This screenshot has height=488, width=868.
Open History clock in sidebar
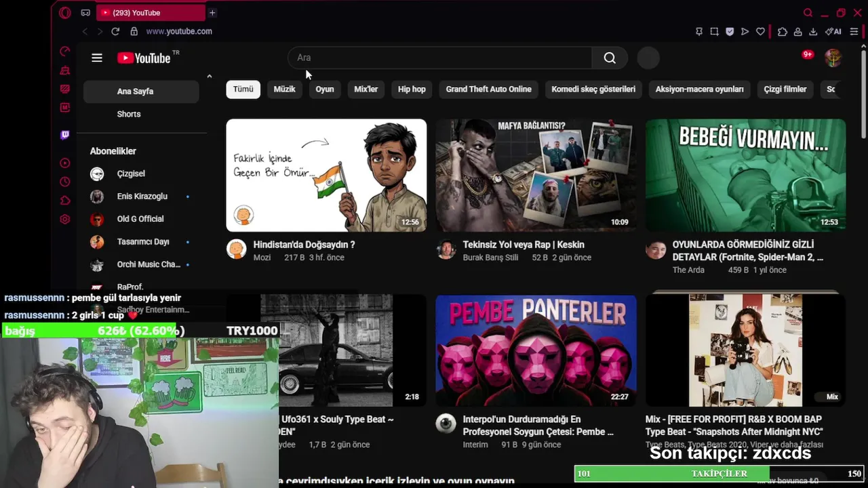click(65, 182)
